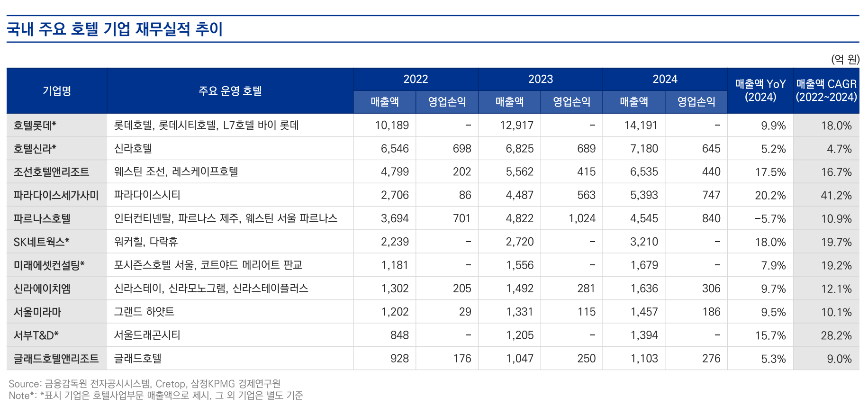Screen dimensions: 868x406
Task: Click the Source footnote text line
Action: [x=145, y=384]
